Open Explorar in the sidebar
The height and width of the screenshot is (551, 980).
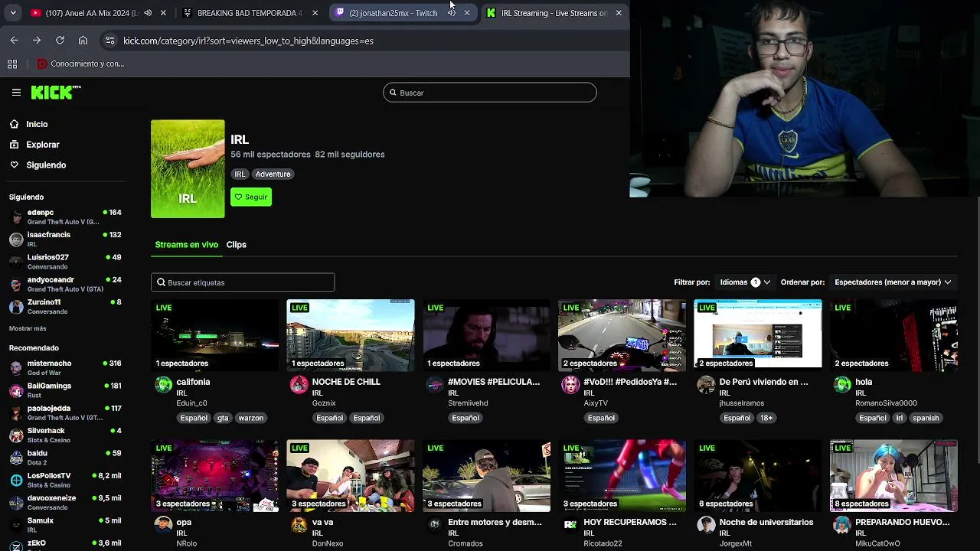(x=42, y=145)
